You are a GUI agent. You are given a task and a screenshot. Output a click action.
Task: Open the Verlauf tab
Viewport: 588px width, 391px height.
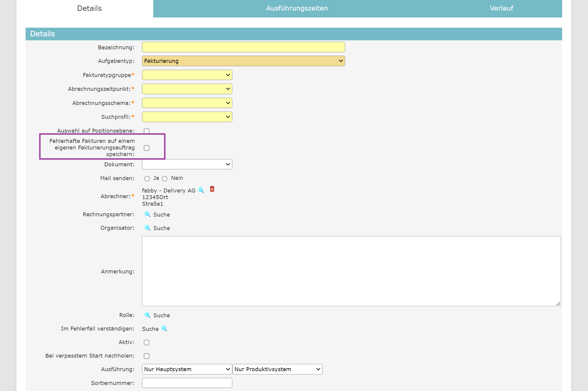[x=501, y=8]
